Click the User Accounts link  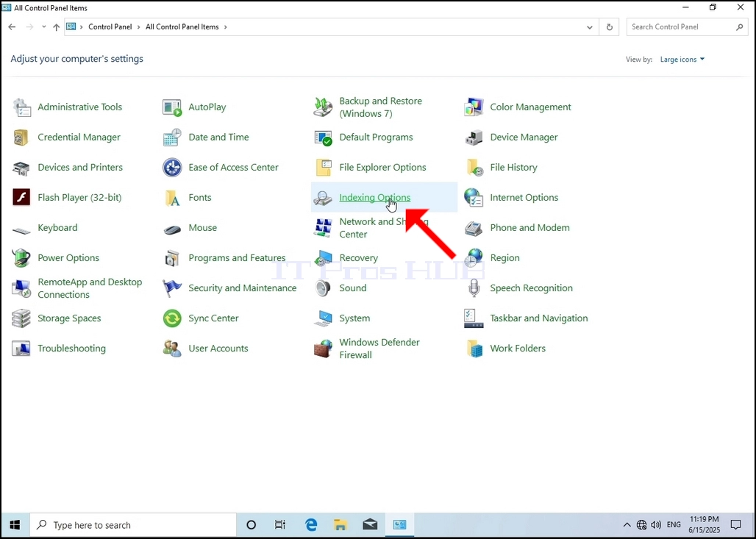218,348
